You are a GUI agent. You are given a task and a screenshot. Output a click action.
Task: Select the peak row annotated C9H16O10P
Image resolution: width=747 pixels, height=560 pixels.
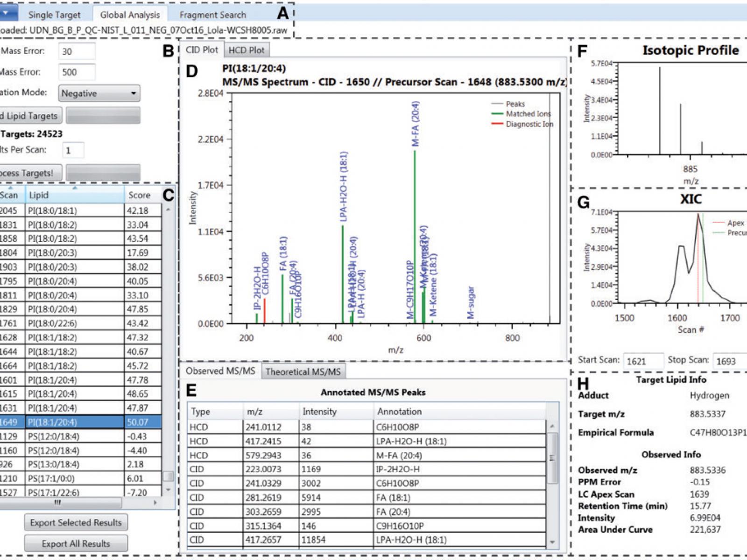pyautogui.click(x=366, y=526)
